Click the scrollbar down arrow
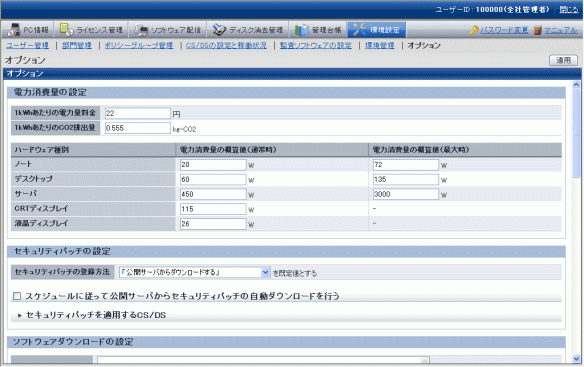Screen dimensions: 584x367 [576, 359]
